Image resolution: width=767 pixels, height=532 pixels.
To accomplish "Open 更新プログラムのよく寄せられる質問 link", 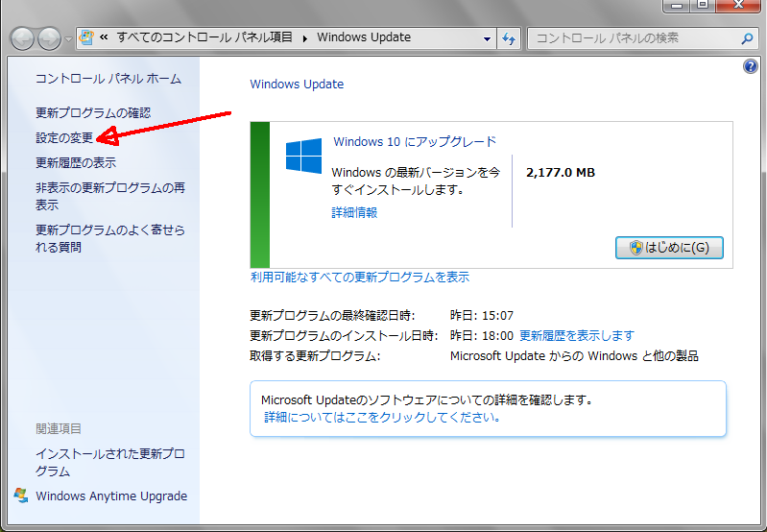I will coord(110,238).
